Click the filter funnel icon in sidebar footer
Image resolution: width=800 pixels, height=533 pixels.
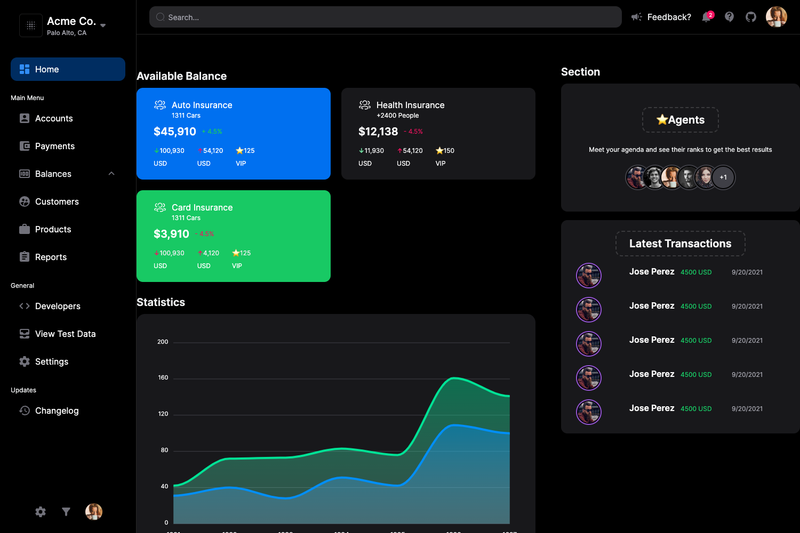click(x=66, y=512)
